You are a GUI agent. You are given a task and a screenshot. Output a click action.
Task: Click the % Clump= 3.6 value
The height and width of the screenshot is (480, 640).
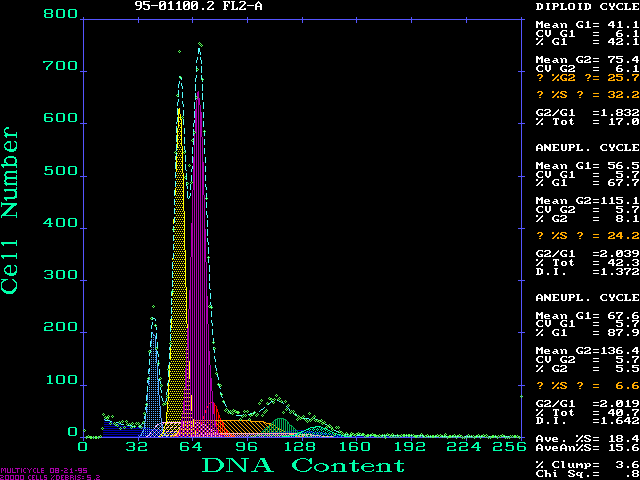pyautogui.click(x=588, y=465)
